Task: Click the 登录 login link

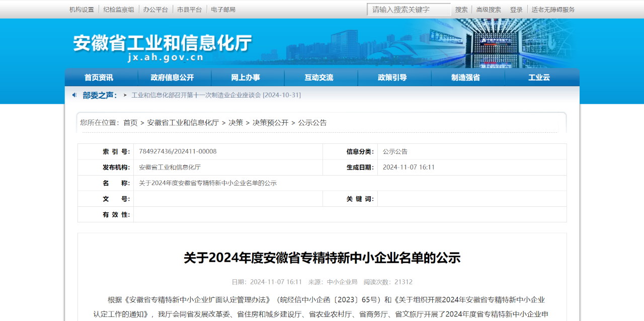Action: (516, 10)
